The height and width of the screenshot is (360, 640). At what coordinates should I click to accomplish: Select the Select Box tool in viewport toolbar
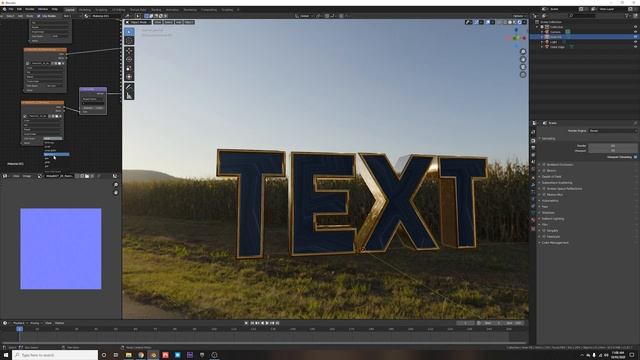click(x=129, y=31)
